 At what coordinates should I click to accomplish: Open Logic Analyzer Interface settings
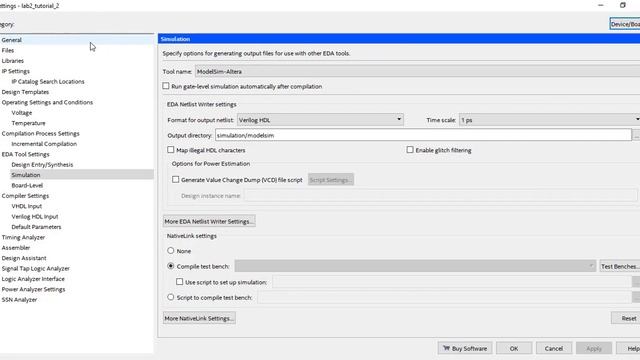pos(33,279)
